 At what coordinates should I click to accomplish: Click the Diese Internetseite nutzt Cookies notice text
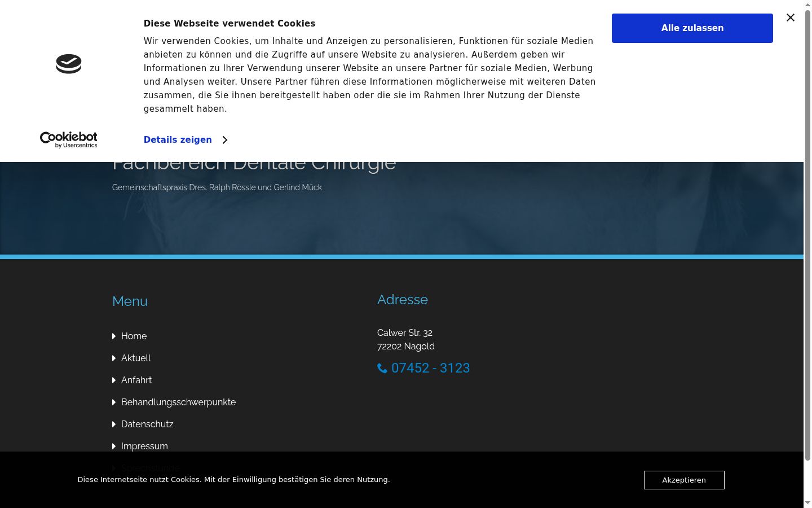coord(233,480)
